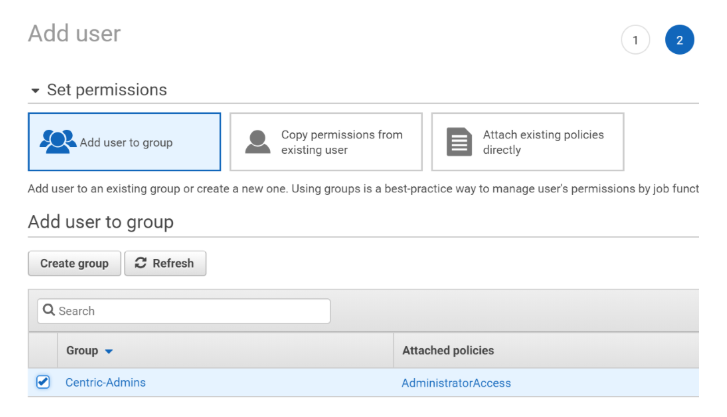Select 'Copy permissions from existing user' option text
The width and height of the screenshot is (727, 417).
[x=341, y=142]
